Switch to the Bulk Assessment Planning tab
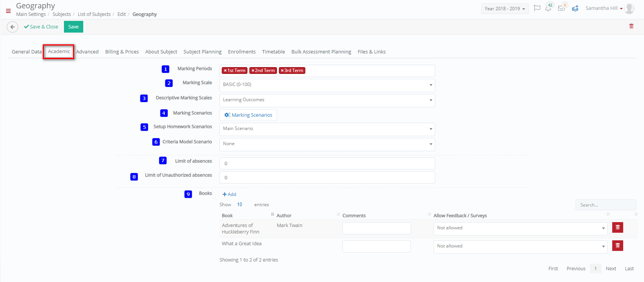The width and height of the screenshot is (644, 282). (x=321, y=52)
